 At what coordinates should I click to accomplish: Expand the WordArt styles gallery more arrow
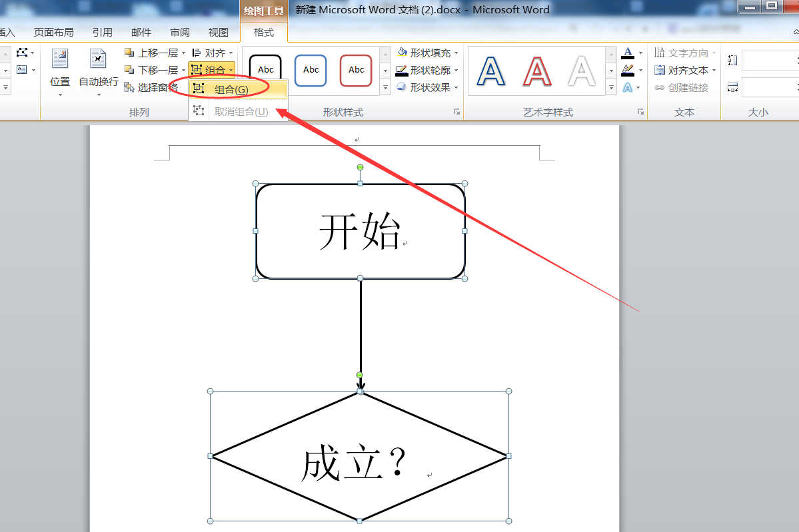(612, 88)
